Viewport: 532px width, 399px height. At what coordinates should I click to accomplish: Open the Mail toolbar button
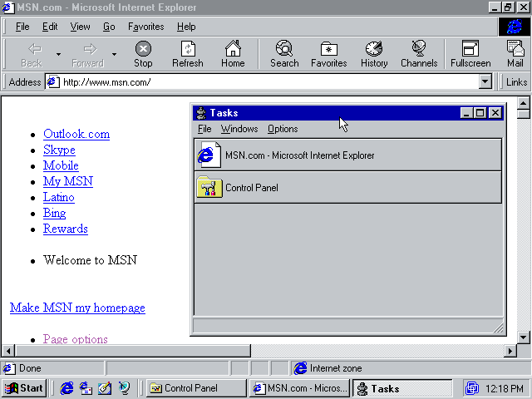coord(515,54)
